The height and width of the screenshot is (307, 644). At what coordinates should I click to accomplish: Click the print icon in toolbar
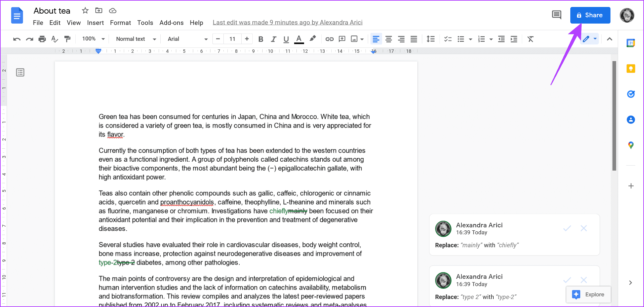click(42, 39)
